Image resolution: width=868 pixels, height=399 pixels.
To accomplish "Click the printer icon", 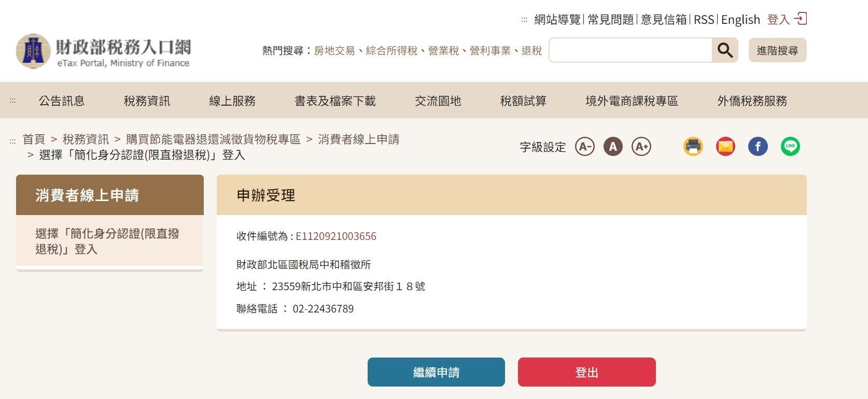I will point(693,147).
